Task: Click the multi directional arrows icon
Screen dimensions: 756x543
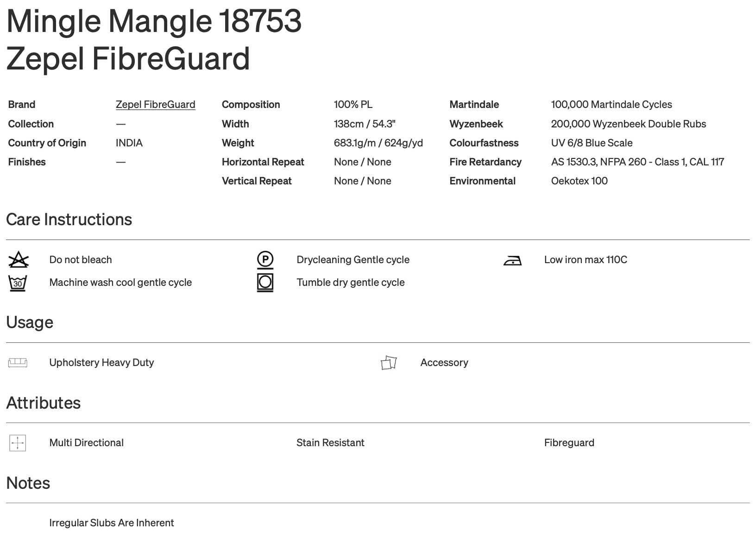Action: [18, 443]
